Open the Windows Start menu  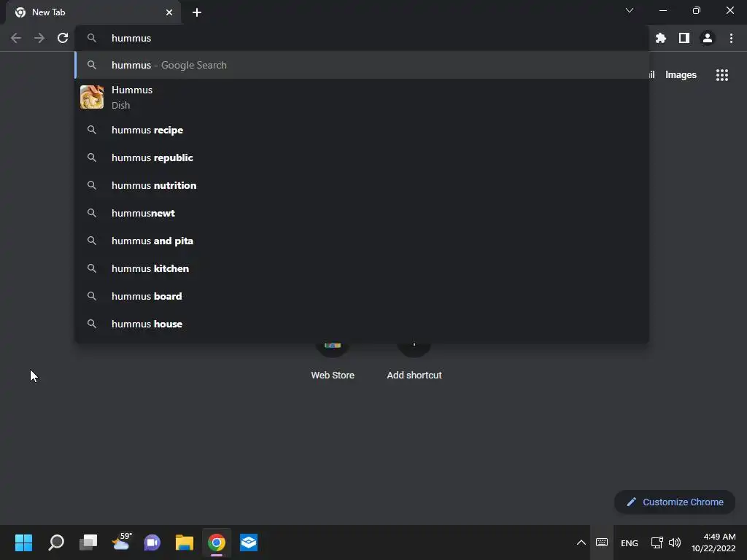23,542
